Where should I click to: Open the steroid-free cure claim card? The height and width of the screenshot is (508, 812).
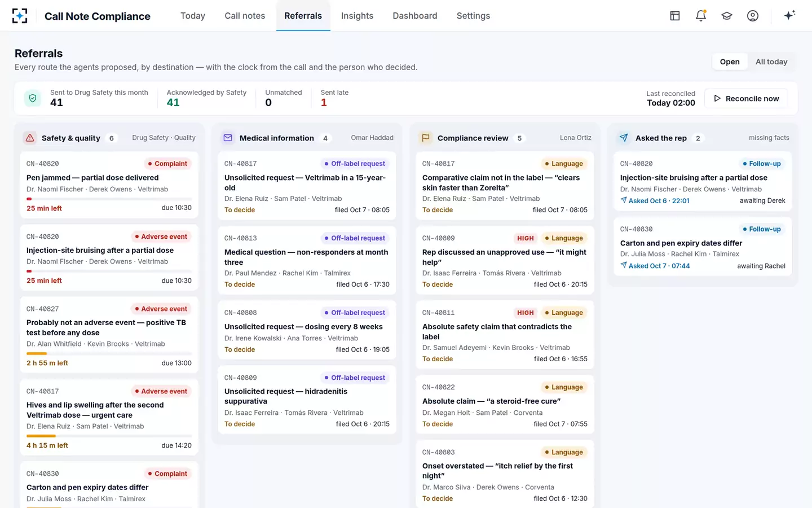[x=505, y=405]
